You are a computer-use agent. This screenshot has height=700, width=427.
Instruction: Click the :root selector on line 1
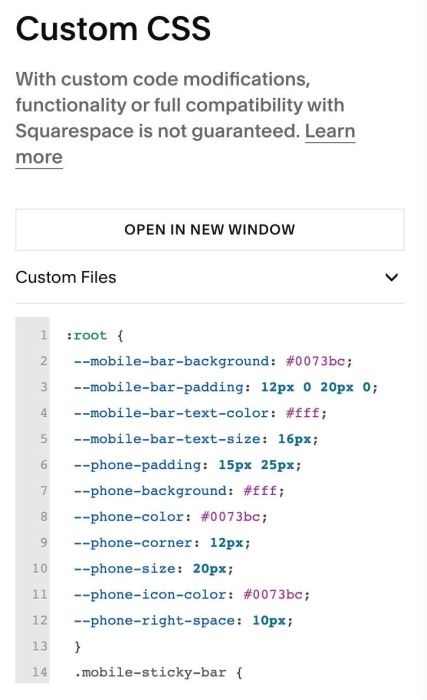pyautogui.click(x=87, y=335)
